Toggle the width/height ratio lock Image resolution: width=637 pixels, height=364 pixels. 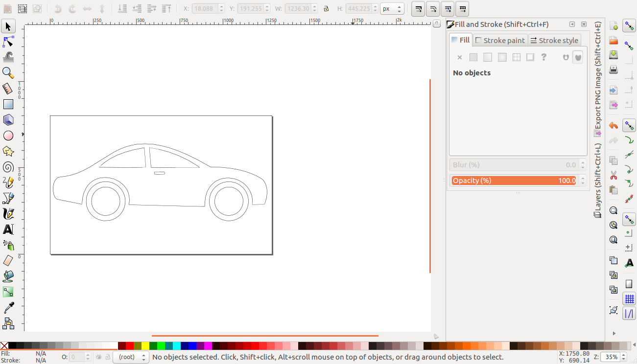(326, 9)
